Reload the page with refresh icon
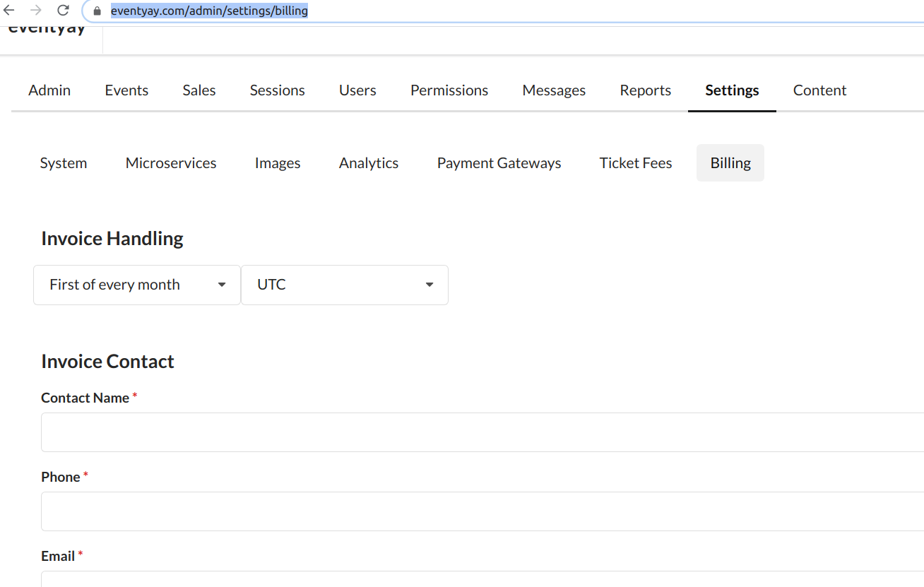 (63, 11)
